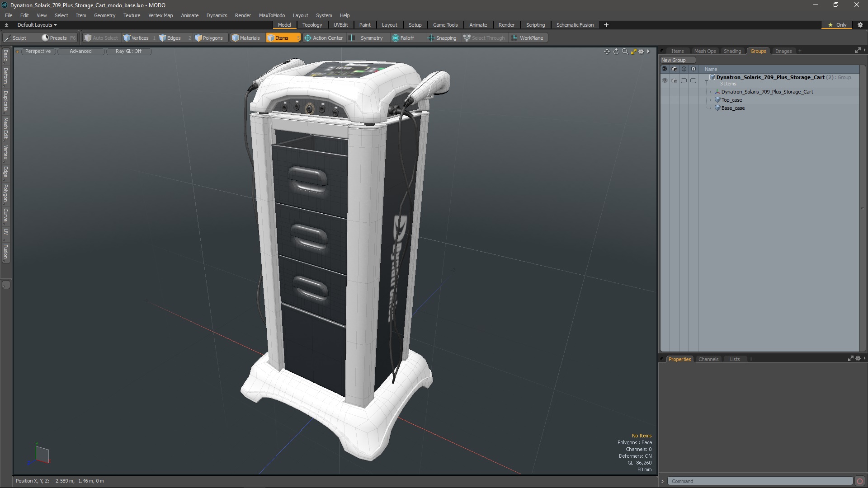Switch to the Topology layout tab
Screen dimensions: 868x488
tap(312, 25)
